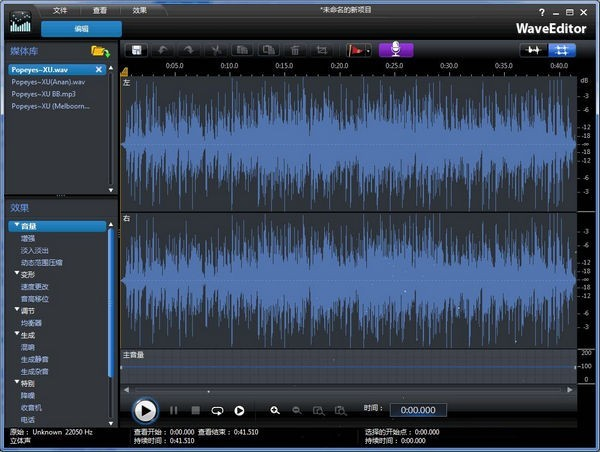
Task: Click the purple microphone record button
Action: click(395, 50)
